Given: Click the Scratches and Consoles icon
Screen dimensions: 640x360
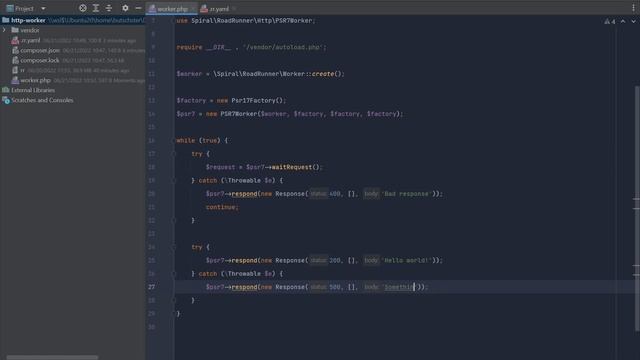Looking at the screenshot, I should [x=6, y=100].
